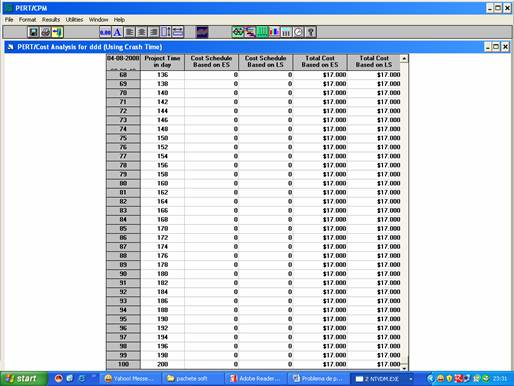Image resolution: width=514 pixels, height=386 pixels.
Task: Click the Help question mark icon
Action: [311, 32]
